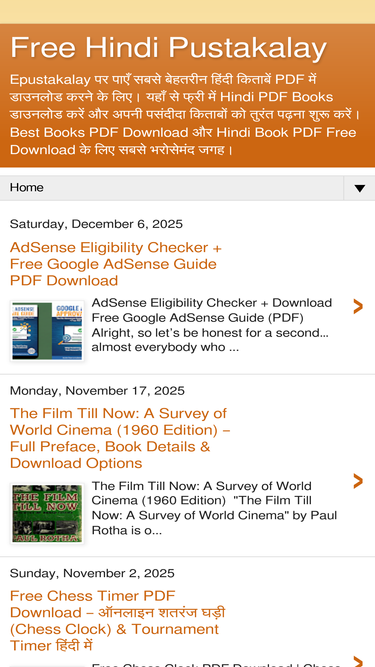
Task: Click the AdSense guide book thumbnail
Action: coord(47,331)
